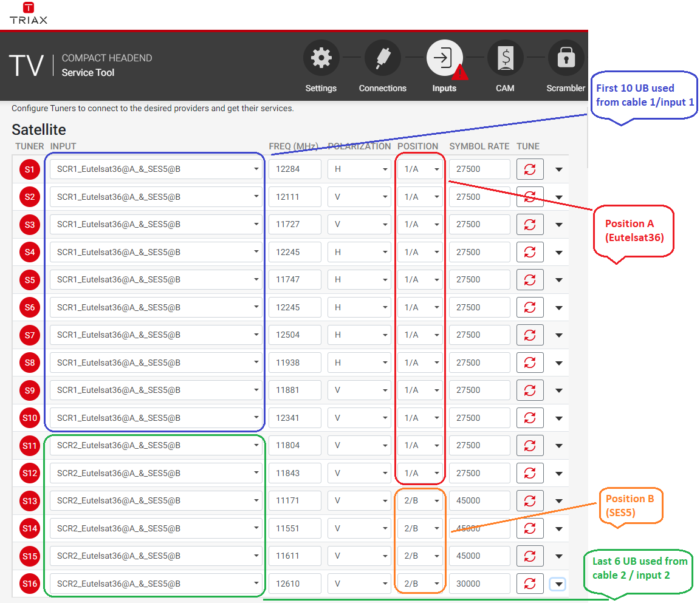
Task: Click the red S1 tuner badge
Action: [29, 169]
